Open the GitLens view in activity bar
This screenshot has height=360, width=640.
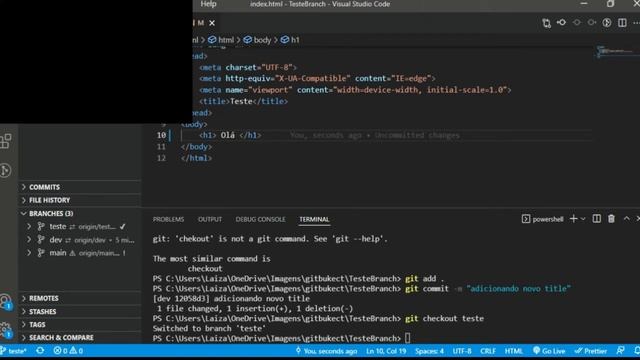tap(6, 170)
